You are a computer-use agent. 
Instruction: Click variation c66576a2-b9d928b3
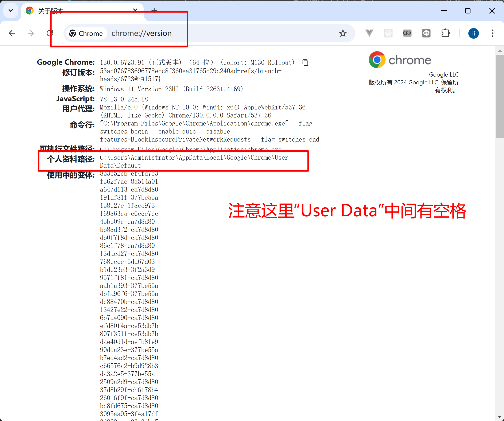(129, 366)
